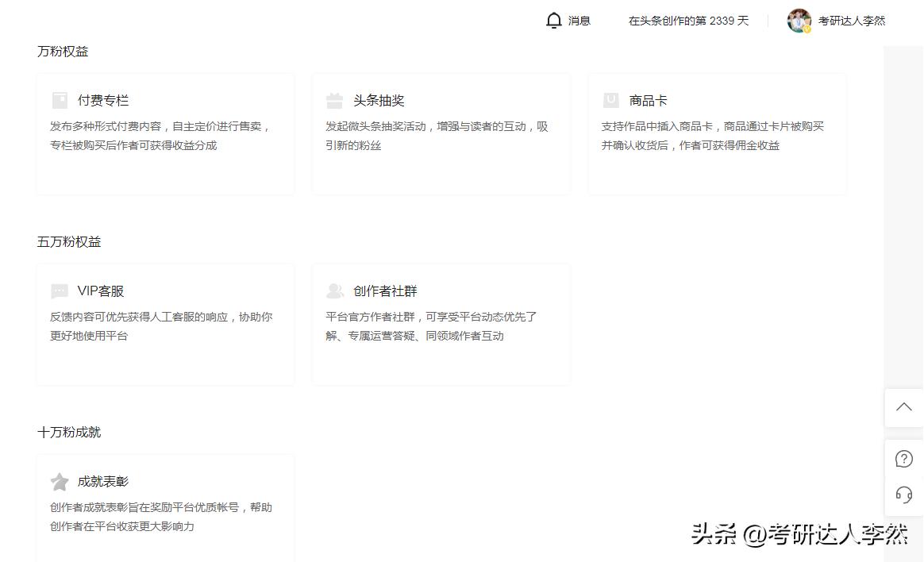Select the 成就表彰 star achievement icon
This screenshot has height=562, width=924.
59,481
